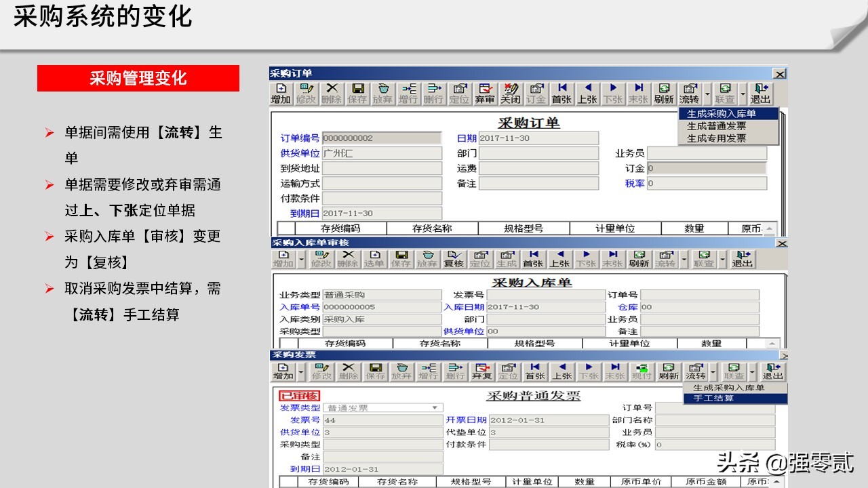Click 流转 in the 采购订单 toolbar

click(x=690, y=94)
